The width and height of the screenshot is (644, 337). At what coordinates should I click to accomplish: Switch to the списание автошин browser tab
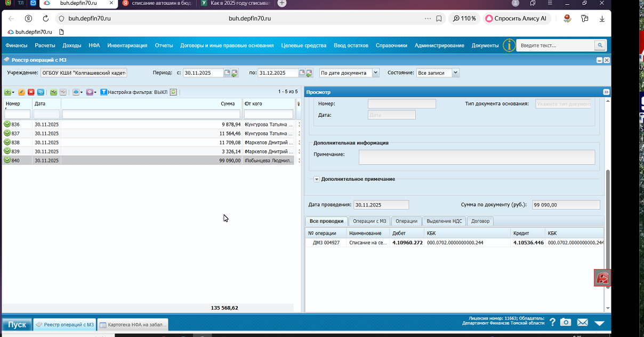tap(156, 3)
